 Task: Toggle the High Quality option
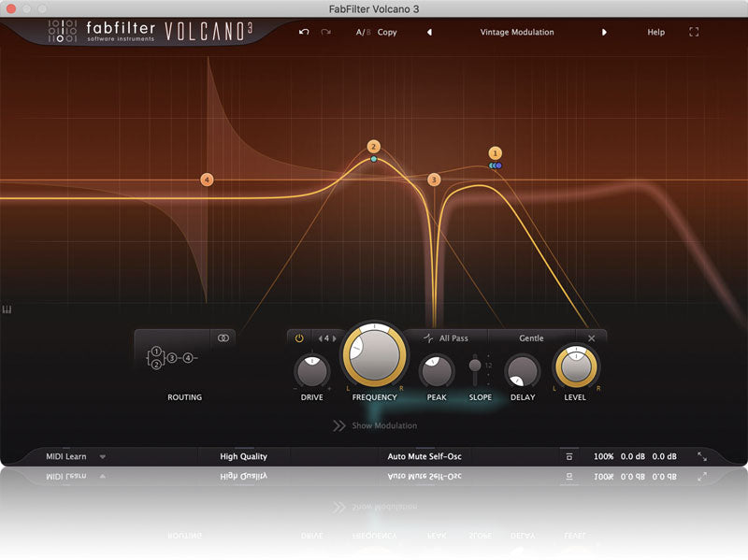coord(243,456)
